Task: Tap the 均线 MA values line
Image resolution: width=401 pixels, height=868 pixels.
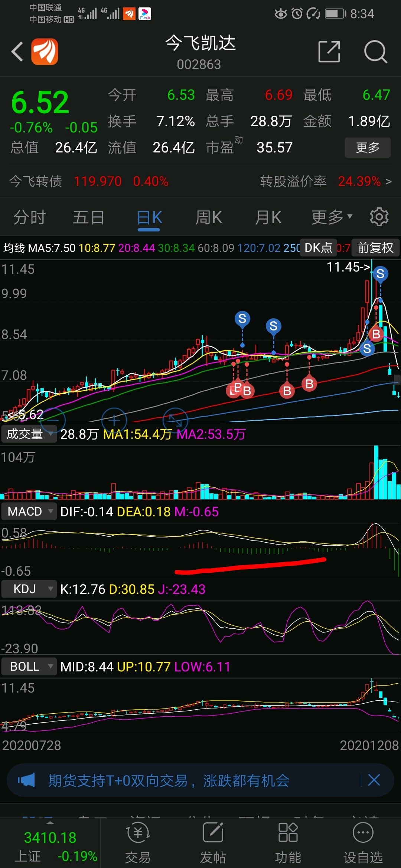Action: [x=150, y=248]
